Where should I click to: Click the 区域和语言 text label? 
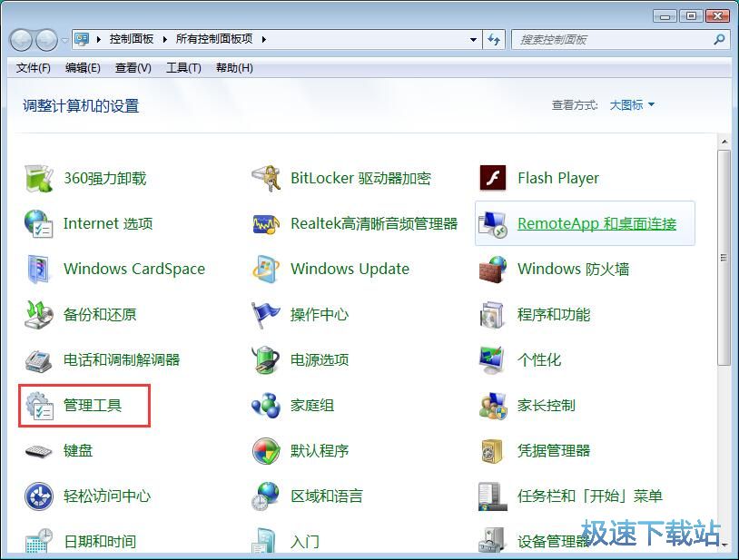[327, 496]
